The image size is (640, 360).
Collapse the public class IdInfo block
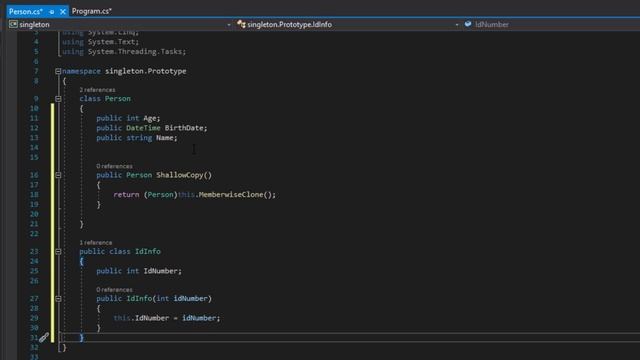[58, 251]
